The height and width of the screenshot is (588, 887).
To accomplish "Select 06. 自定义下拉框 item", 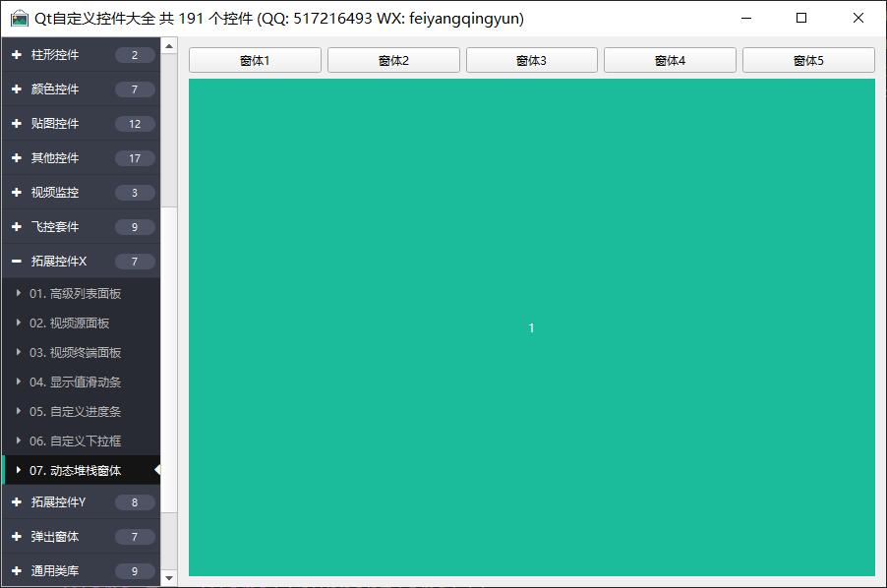I will (75, 441).
